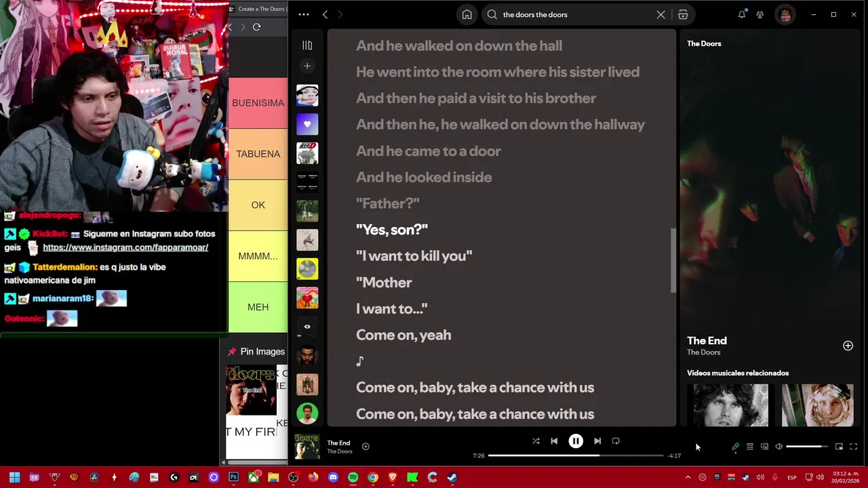This screenshot has width=868, height=488.
Task: Jump to lyric "Yes, son?"
Action: (392, 229)
